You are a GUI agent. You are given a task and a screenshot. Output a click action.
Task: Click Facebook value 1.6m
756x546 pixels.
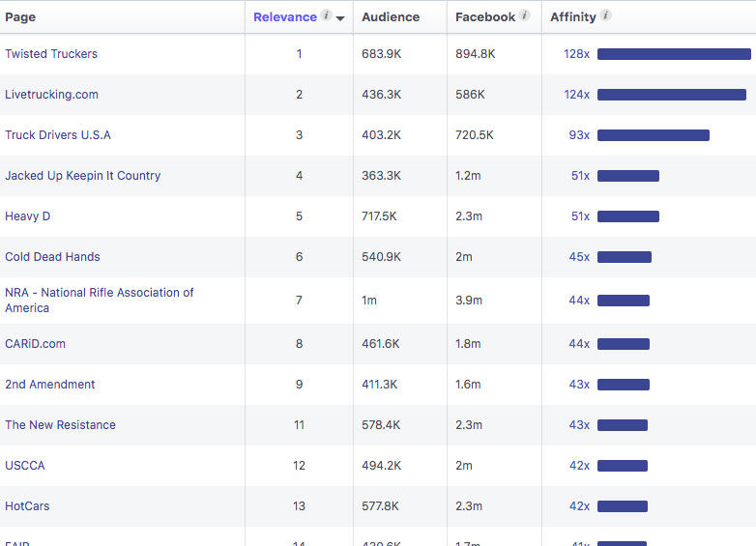point(468,384)
